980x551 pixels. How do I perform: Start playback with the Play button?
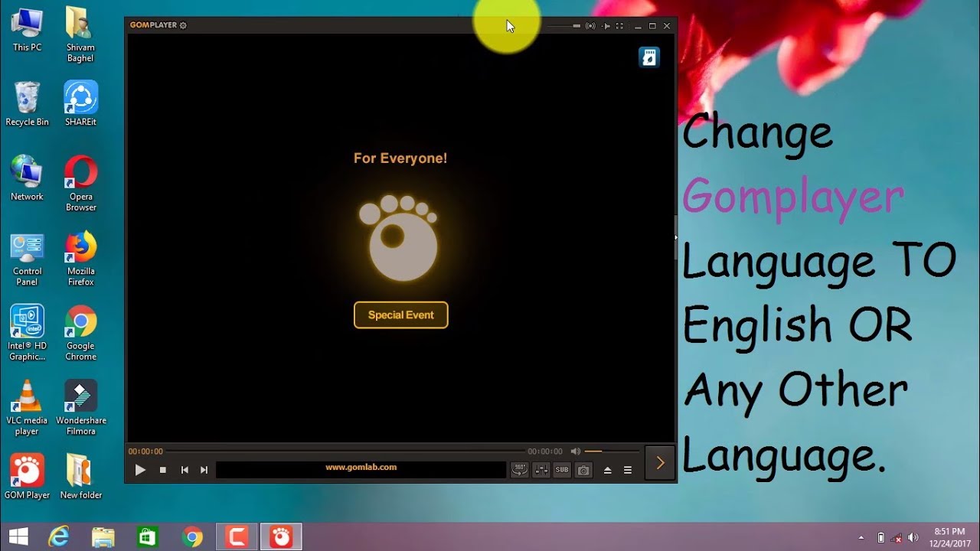coord(140,470)
